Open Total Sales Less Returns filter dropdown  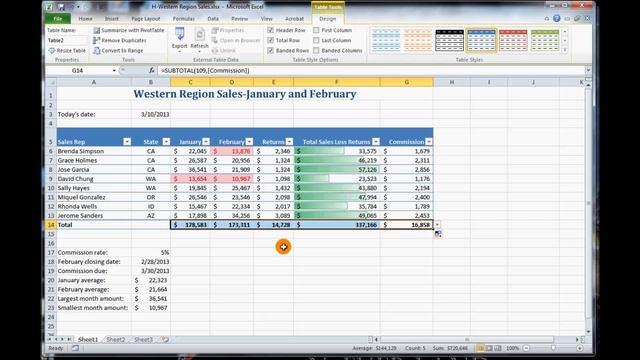376,142
